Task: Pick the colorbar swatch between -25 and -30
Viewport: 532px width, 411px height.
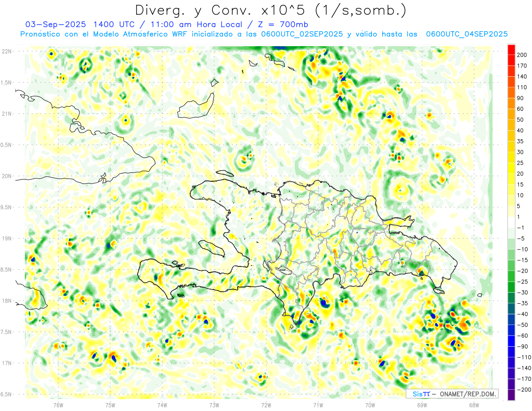Action: 512,287
